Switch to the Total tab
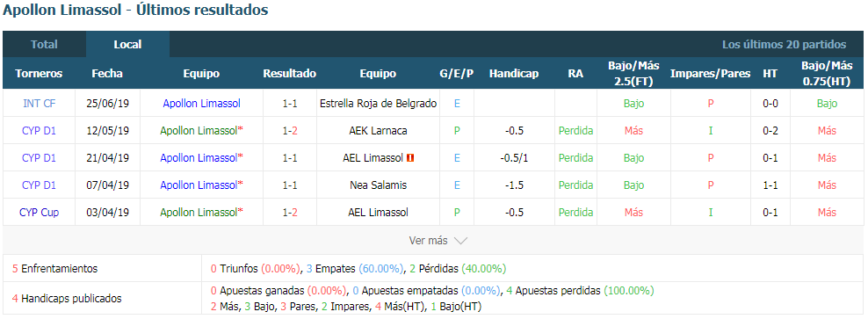This screenshot has height=319, width=868. point(44,44)
